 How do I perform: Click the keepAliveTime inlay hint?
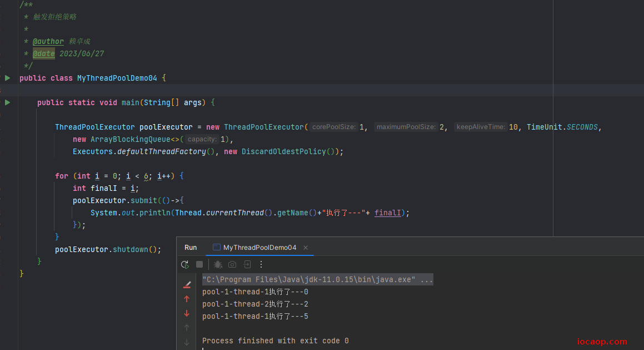[481, 127]
